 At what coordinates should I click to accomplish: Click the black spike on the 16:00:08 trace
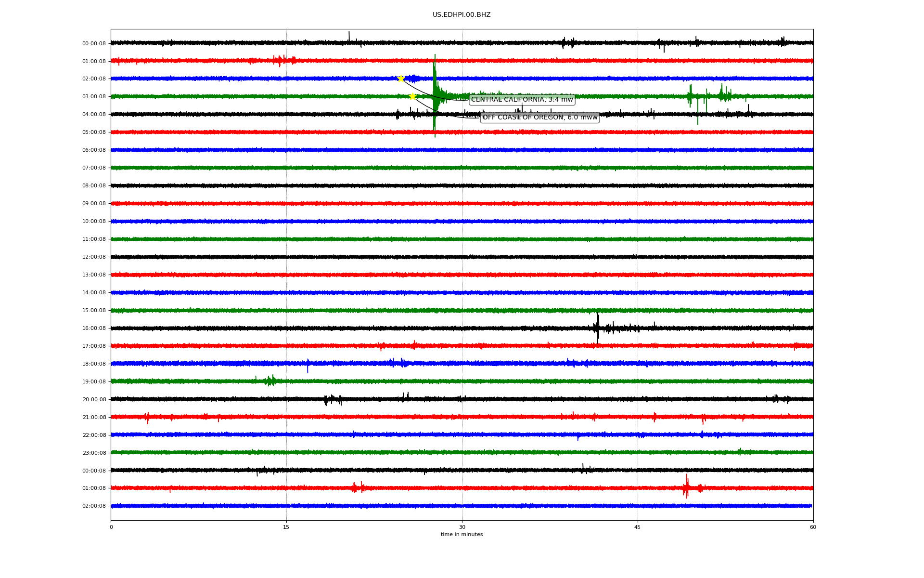(598, 328)
